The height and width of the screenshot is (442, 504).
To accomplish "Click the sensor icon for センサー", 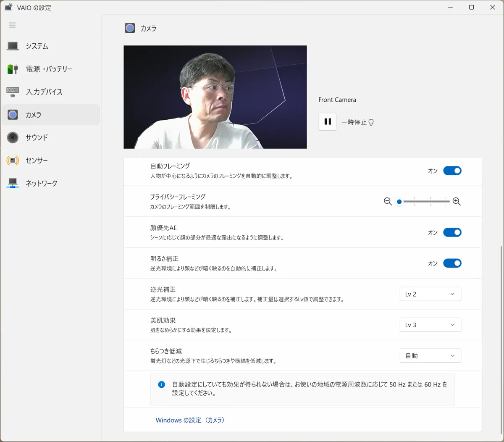I will (13, 160).
